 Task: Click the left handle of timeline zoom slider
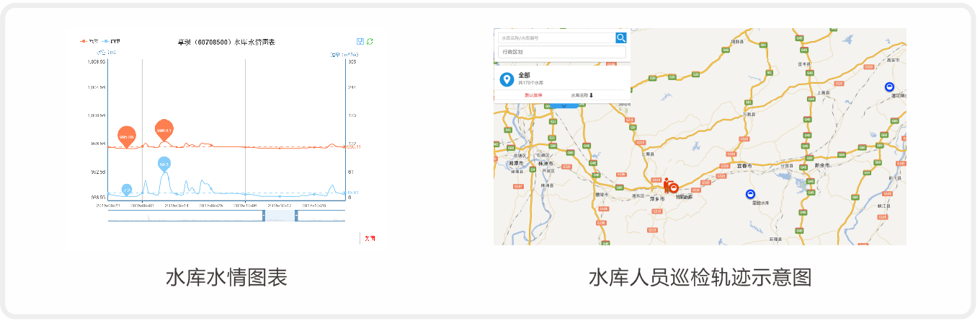(264, 216)
